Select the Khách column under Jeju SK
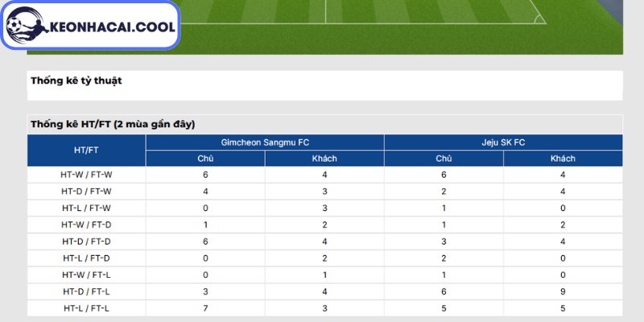The image size is (644, 322). [563, 159]
